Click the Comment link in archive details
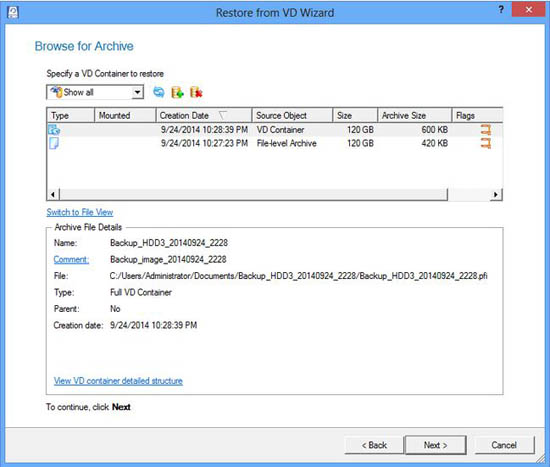Screen dimensions: 550x467 pyautogui.click(x=71, y=259)
